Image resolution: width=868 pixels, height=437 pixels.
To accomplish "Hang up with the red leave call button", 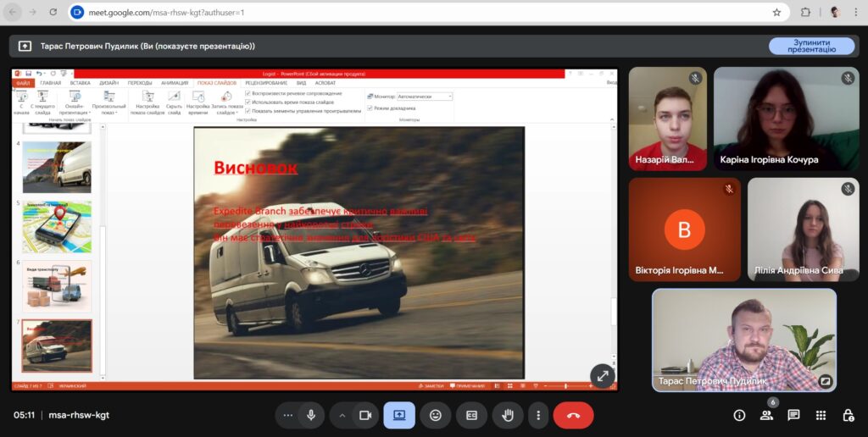I will point(573,415).
